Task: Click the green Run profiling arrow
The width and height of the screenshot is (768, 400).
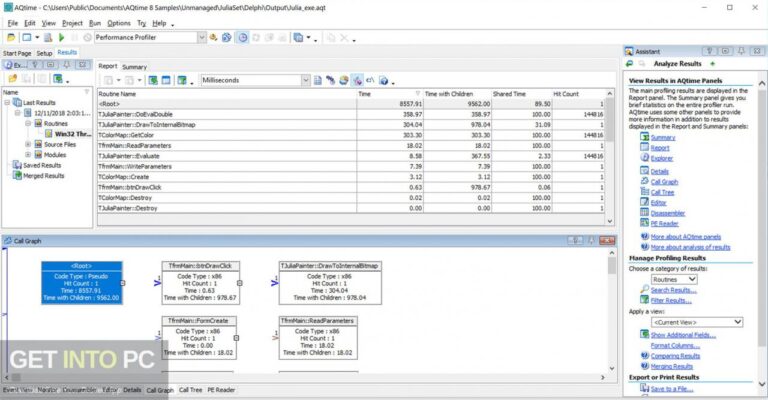Action: (61, 37)
